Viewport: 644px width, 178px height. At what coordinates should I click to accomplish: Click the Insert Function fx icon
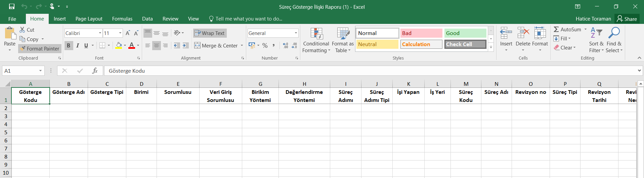[95, 71]
